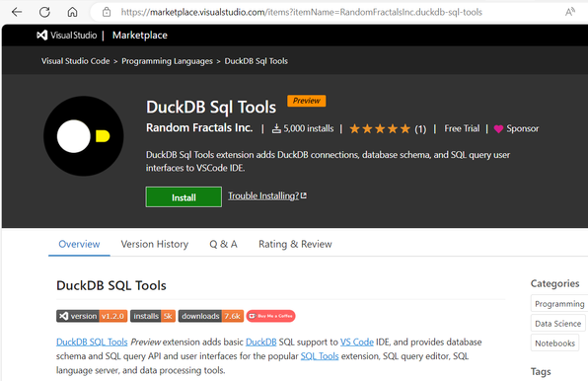Open the Q & A tab

pyautogui.click(x=223, y=244)
